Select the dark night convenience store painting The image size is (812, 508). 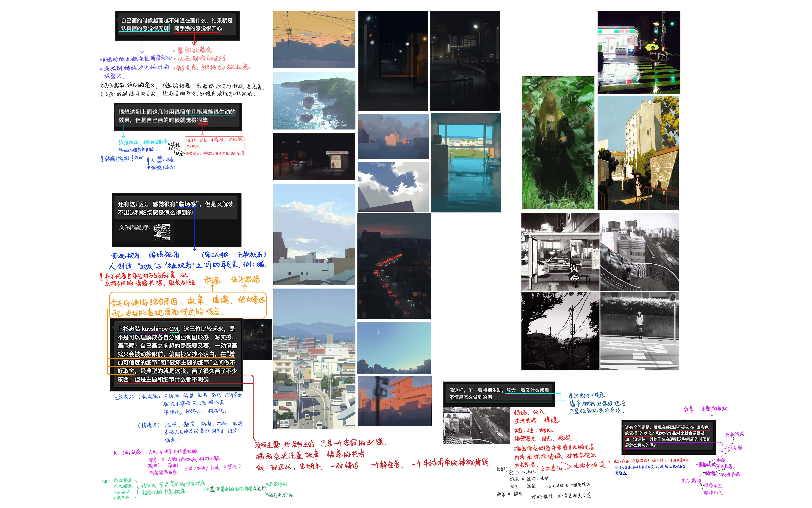click(314, 157)
